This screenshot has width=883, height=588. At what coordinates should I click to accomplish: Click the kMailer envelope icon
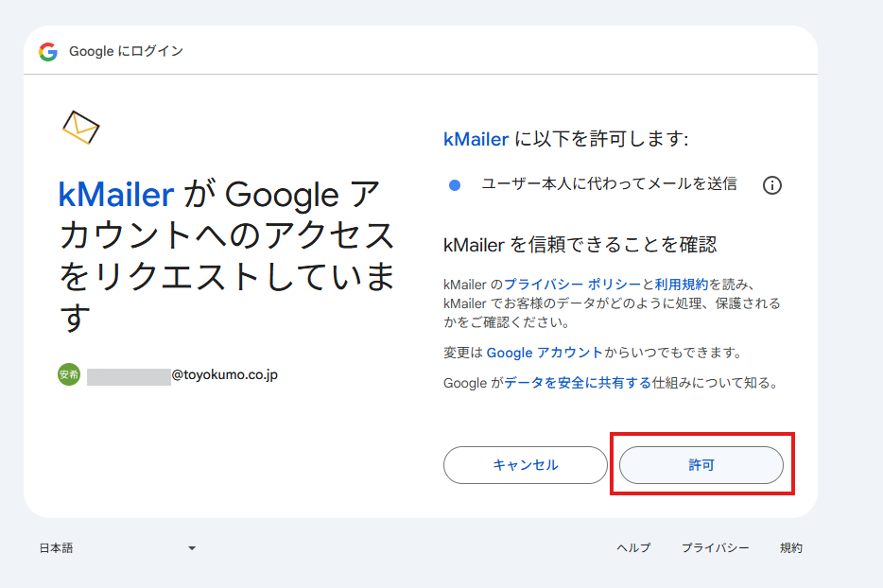pyautogui.click(x=80, y=128)
